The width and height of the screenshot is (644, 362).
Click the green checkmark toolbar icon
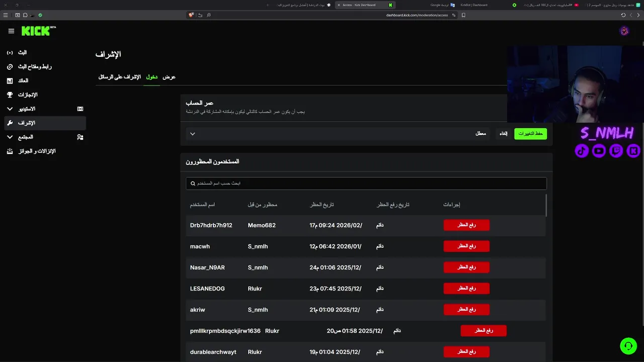pyautogui.click(x=40, y=15)
